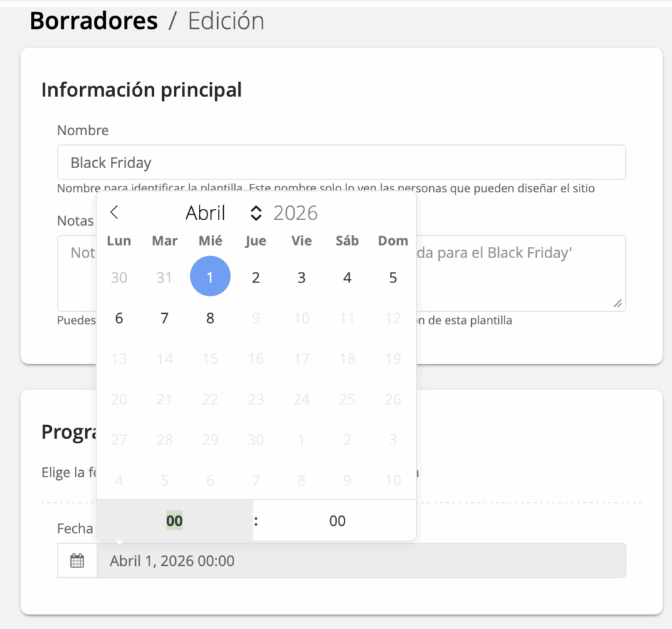Go to previous month with left arrow

[114, 212]
